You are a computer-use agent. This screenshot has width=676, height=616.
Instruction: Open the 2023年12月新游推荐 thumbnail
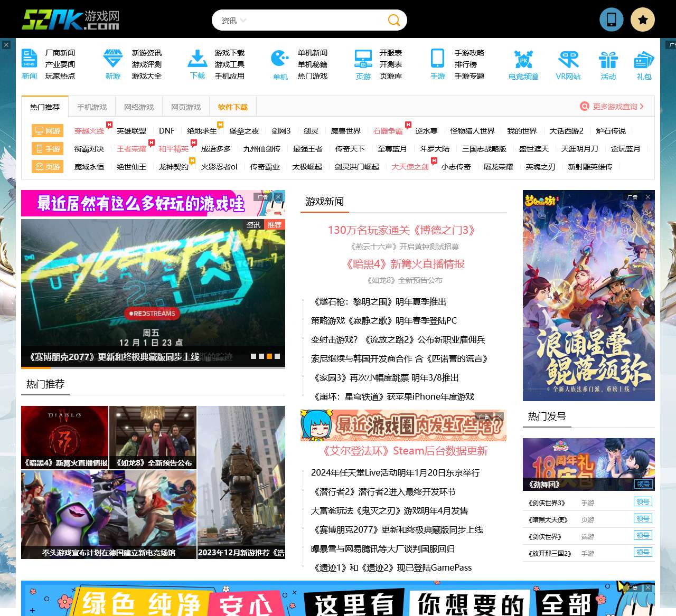coord(241,482)
